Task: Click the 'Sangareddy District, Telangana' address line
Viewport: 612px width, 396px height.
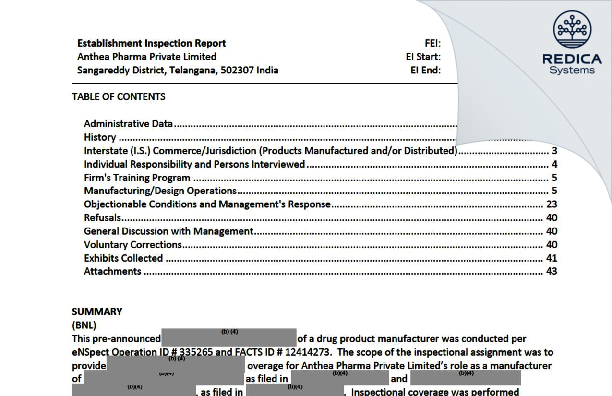Action: pyautogui.click(x=178, y=70)
